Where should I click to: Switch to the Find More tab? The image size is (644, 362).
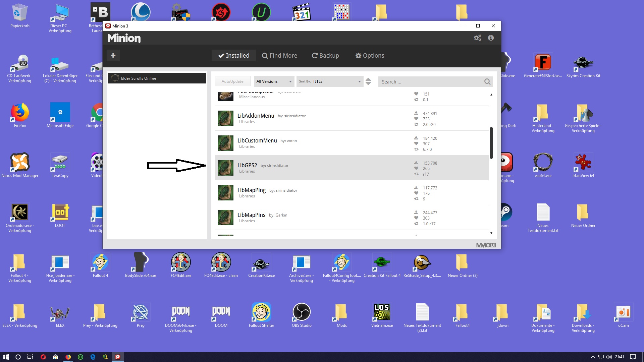pos(279,55)
